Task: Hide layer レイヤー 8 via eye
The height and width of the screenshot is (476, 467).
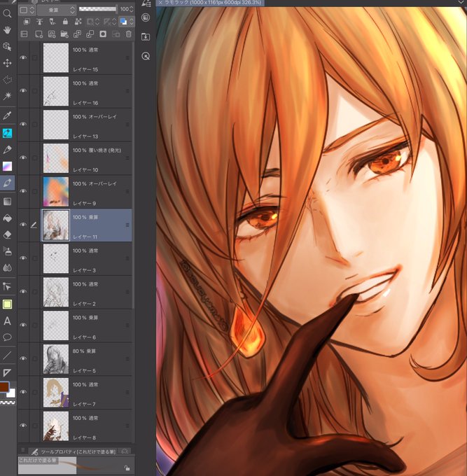Action: click(23, 426)
